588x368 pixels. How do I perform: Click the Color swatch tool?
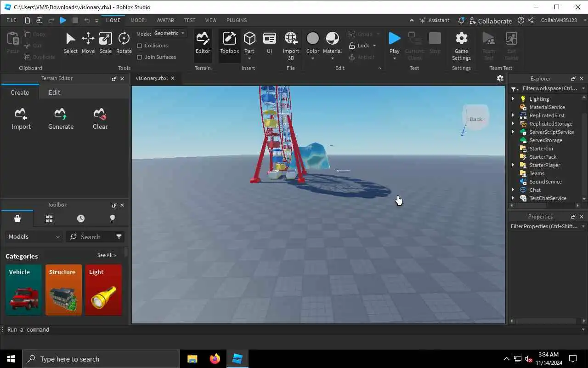(313, 38)
